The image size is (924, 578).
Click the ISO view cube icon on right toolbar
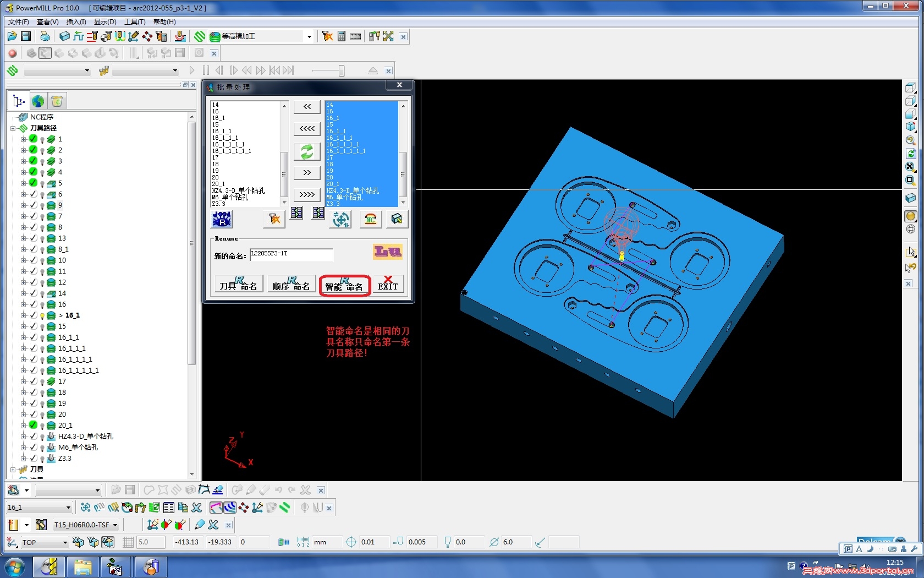911,127
